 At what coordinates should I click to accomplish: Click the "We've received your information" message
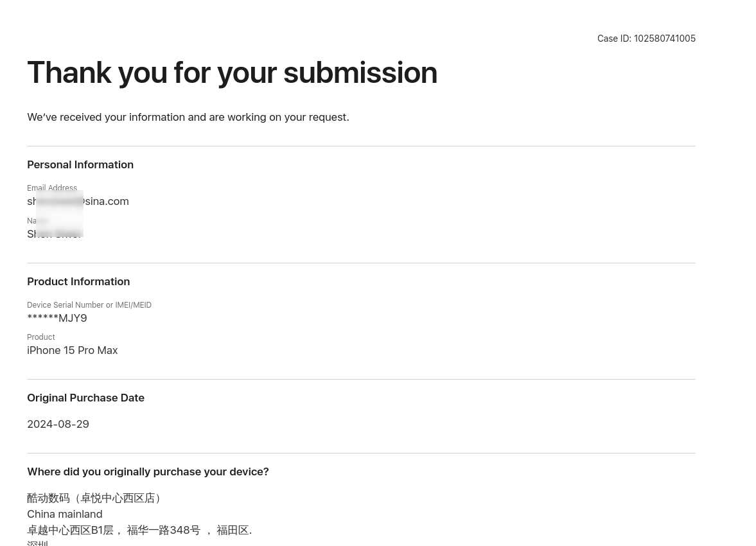coord(188,117)
